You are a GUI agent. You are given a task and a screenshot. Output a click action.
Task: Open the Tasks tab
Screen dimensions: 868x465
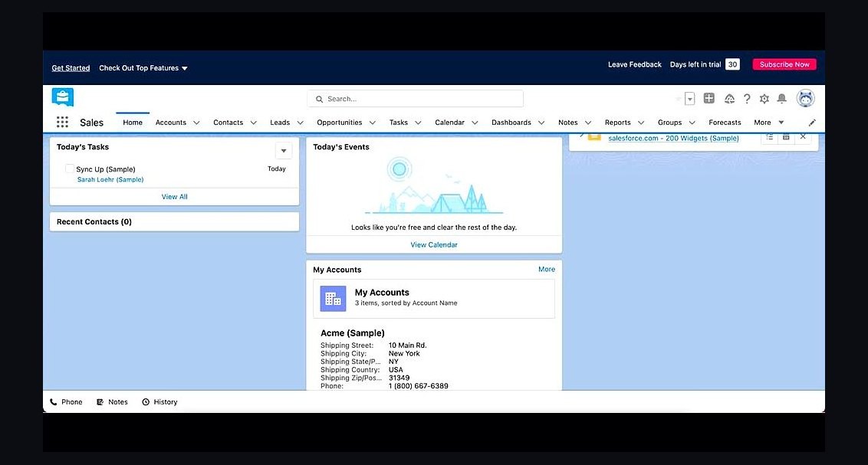[x=398, y=123]
